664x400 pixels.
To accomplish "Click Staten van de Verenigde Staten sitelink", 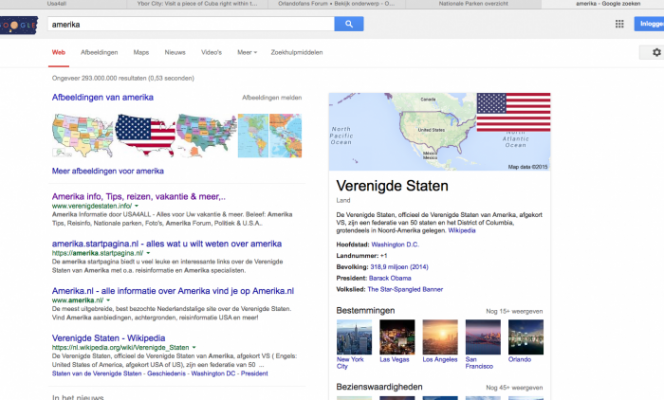I will 97,374.
